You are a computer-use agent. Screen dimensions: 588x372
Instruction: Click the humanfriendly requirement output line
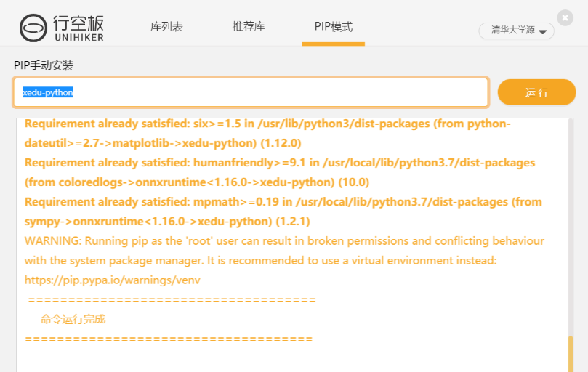click(x=280, y=172)
